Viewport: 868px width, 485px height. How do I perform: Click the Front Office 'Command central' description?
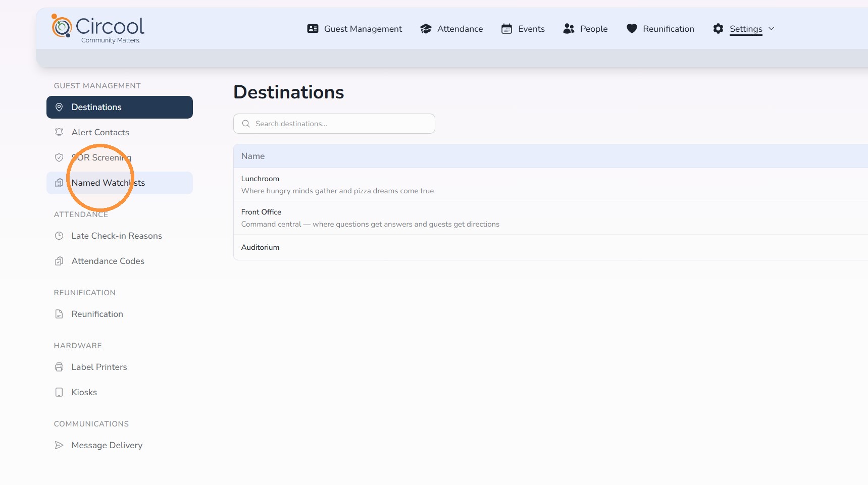tap(370, 224)
